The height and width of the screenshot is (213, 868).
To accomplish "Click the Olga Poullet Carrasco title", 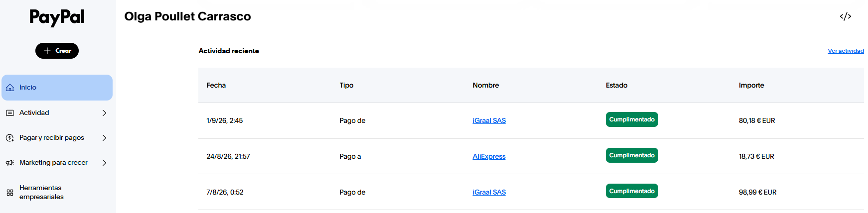I will [187, 16].
